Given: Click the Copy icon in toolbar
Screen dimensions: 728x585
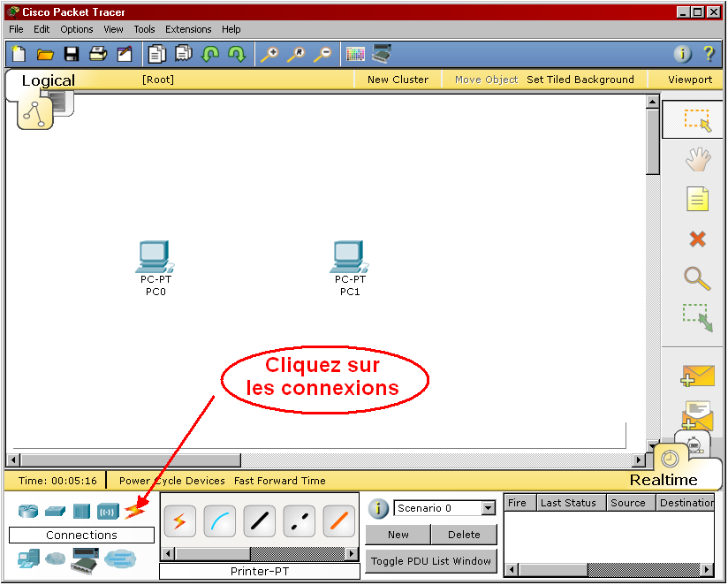Looking at the screenshot, I should coord(157,54).
